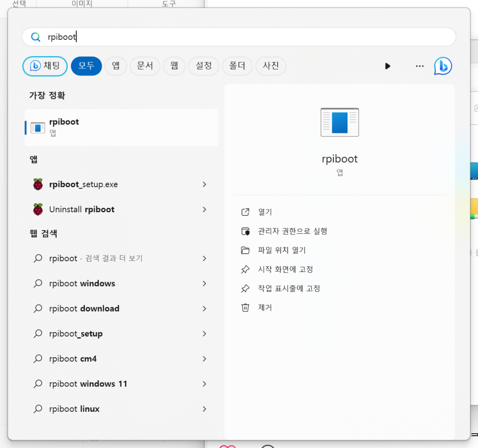Open Bing icon at top right
The image size is (478, 448).
[x=443, y=66]
